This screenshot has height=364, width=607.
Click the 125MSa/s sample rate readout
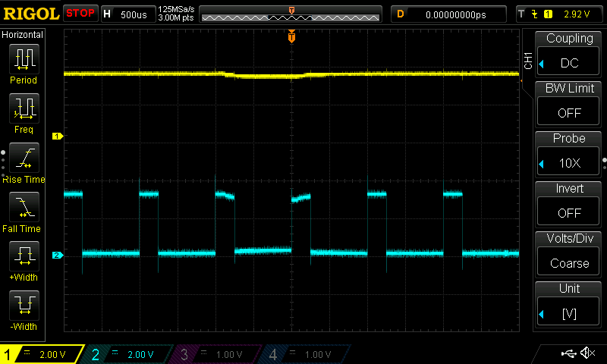point(176,9)
